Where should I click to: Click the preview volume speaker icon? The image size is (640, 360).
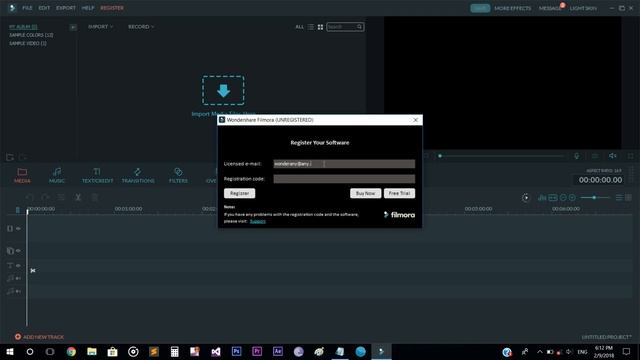(613, 156)
